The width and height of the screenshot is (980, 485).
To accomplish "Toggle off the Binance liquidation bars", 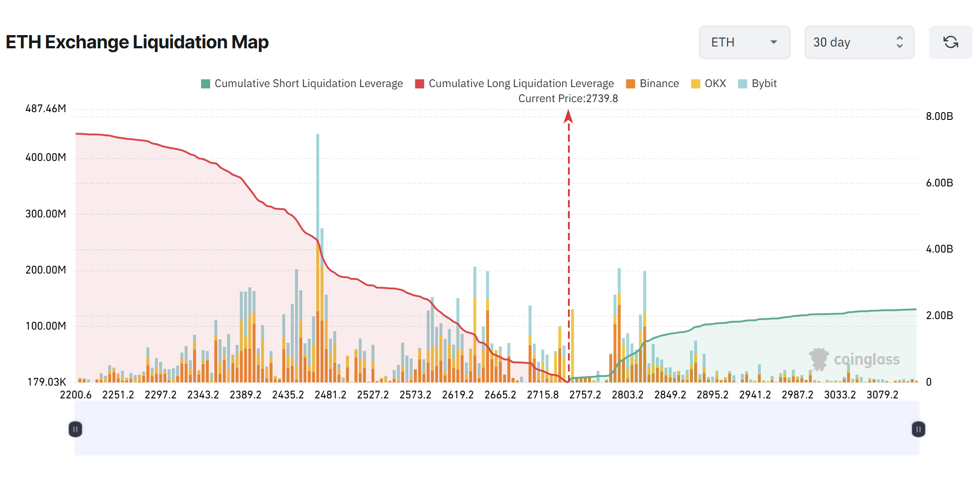I will tap(659, 83).
